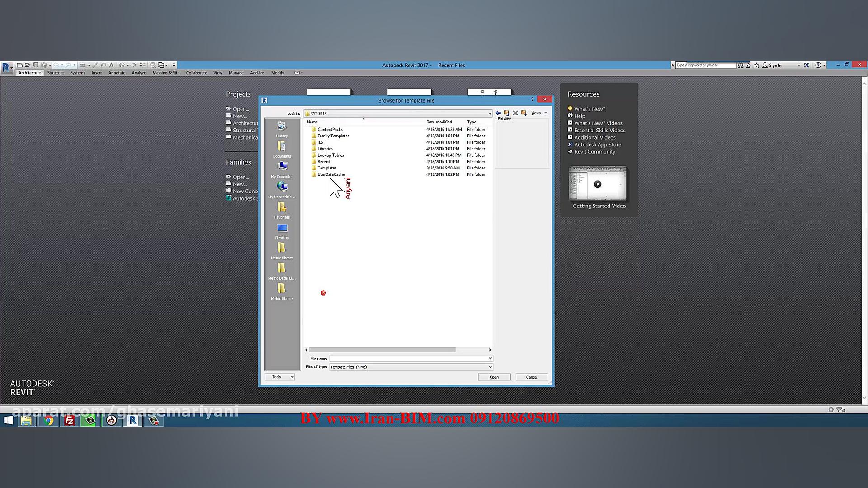Select Favorites in the places sidebar
868x488 pixels.
[x=282, y=211]
